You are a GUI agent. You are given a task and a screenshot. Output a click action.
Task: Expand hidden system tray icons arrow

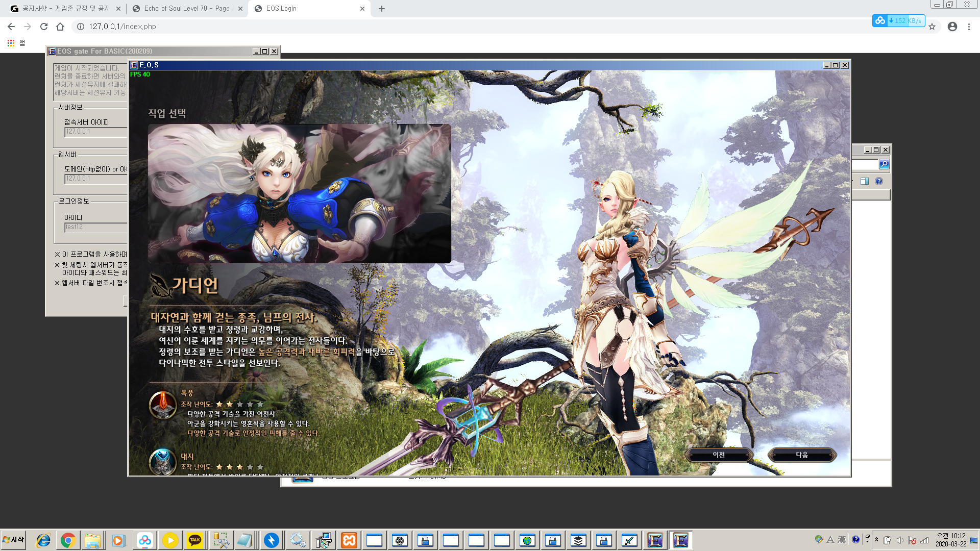click(876, 540)
